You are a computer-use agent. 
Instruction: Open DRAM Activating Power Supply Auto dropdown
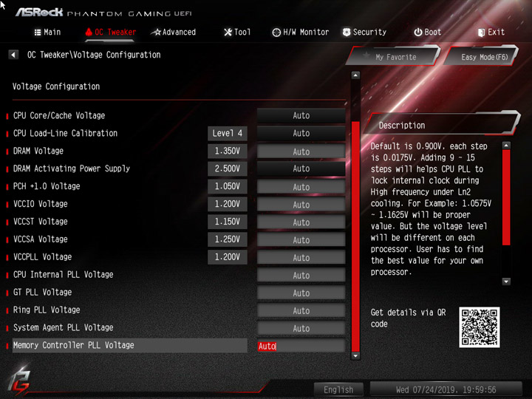pyautogui.click(x=301, y=168)
